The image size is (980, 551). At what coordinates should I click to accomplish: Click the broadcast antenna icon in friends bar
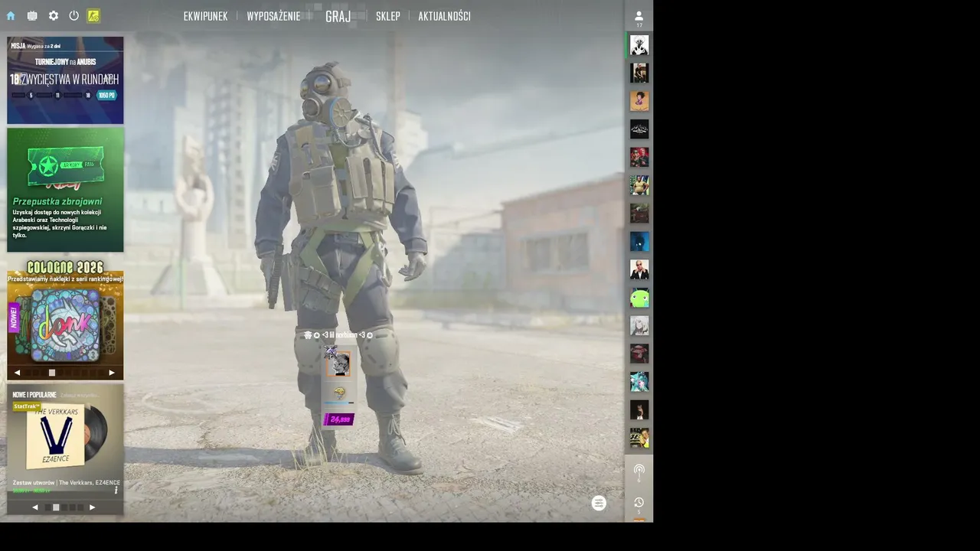(639, 472)
